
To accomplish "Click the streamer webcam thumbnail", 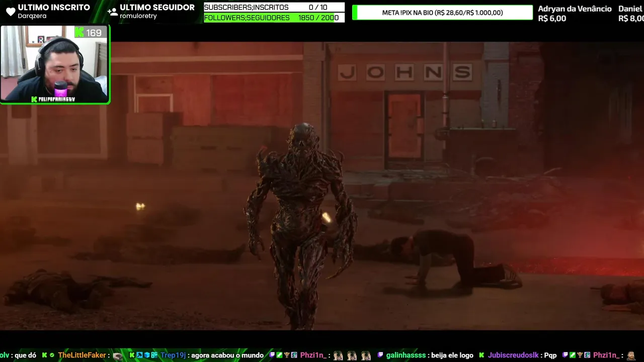I will (55, 65).
